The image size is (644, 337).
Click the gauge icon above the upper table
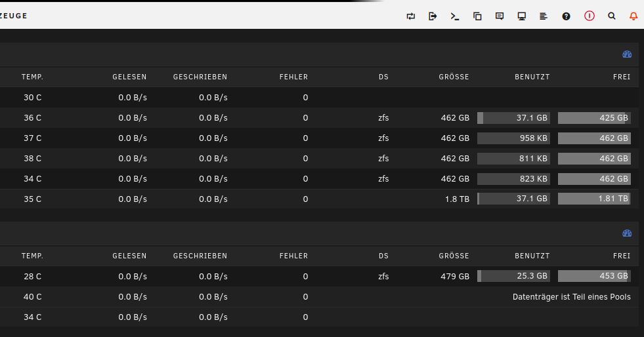[626, 54]
